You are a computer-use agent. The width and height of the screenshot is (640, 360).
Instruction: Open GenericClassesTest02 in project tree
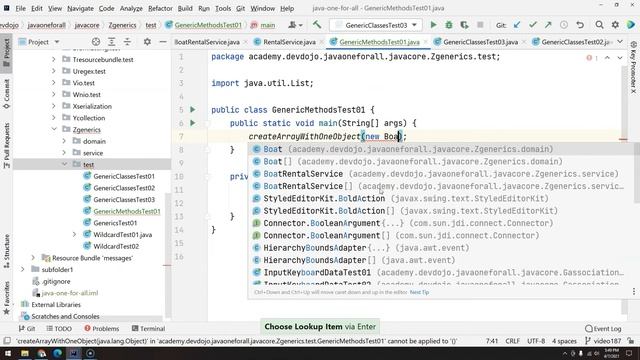(124, 188)
